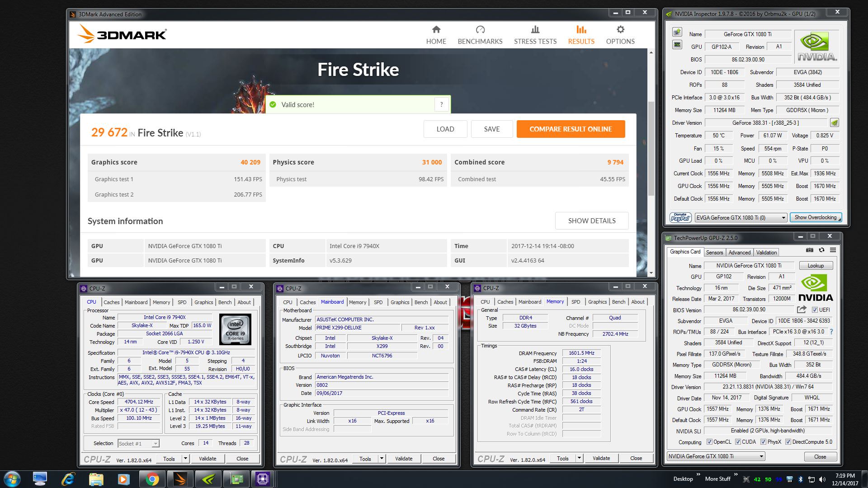Open Caches tab in the first CPU-Z window

(x=112, y=302)
